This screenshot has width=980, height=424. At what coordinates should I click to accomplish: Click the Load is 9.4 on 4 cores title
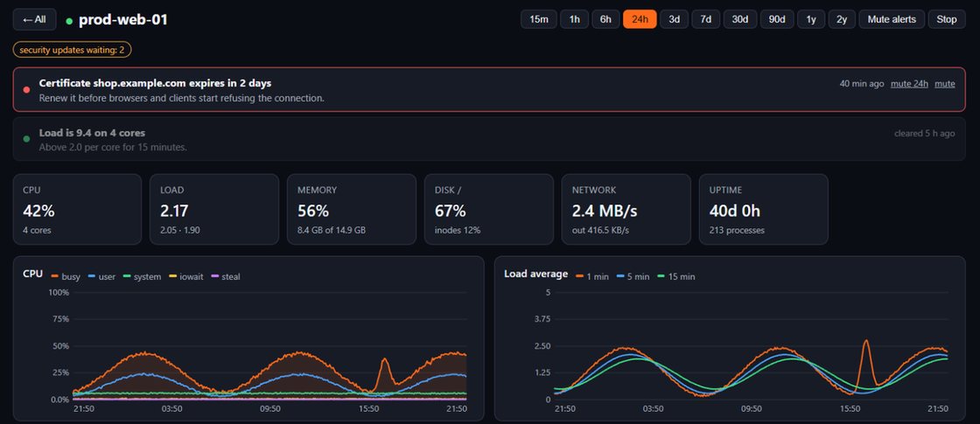click(x=92, y=133)
